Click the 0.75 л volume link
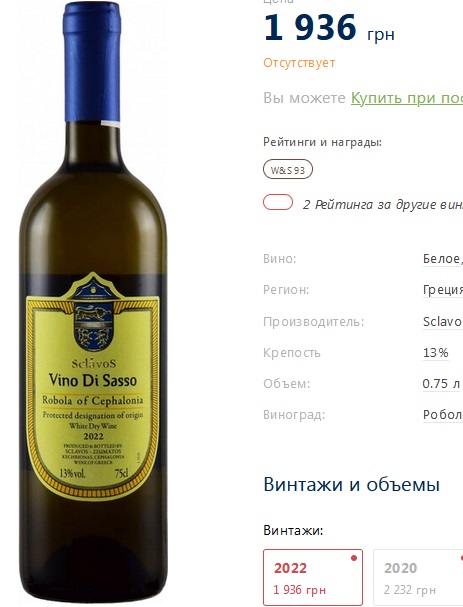 pyautogui.click(x=441, y=383)
